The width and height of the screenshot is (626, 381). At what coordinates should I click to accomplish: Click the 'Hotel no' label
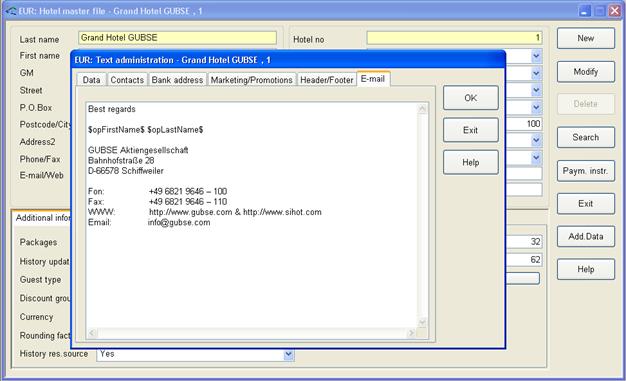point(309,40)
